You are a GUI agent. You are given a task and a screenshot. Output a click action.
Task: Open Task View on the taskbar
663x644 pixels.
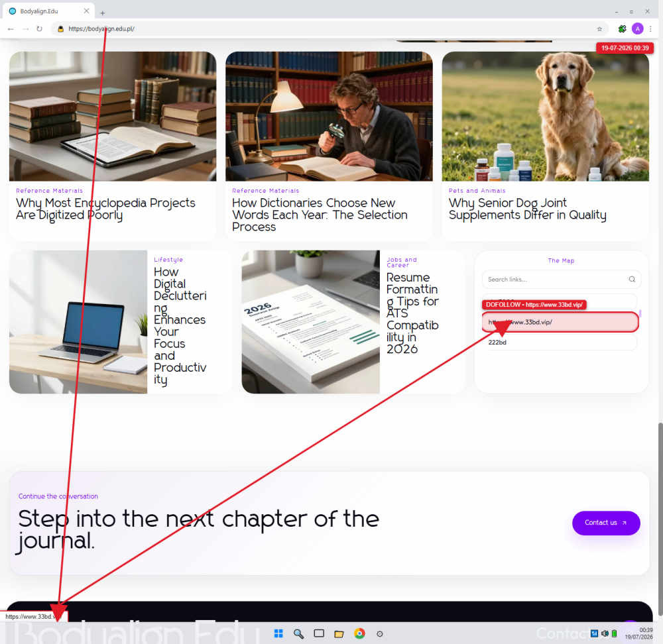pos(319,633)
